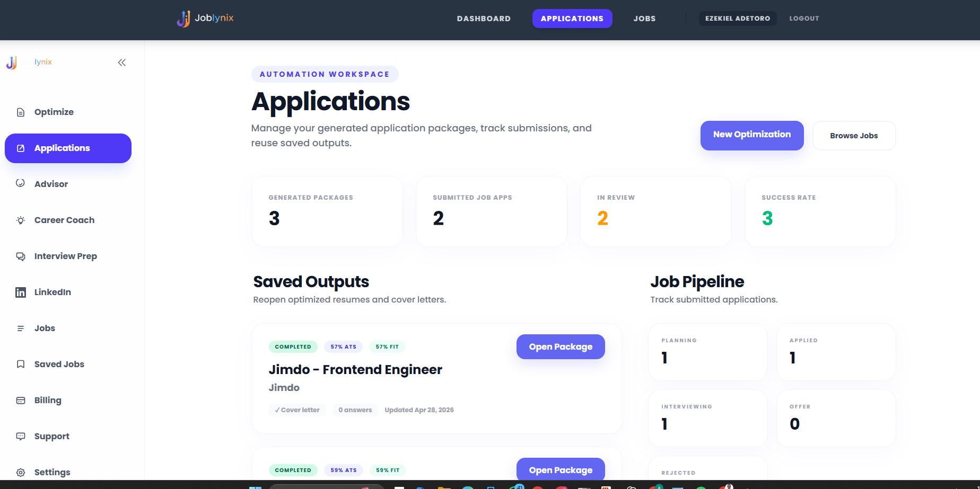
Task: Switch to the Dashboard navigation item
Action: tap(484, 19)
